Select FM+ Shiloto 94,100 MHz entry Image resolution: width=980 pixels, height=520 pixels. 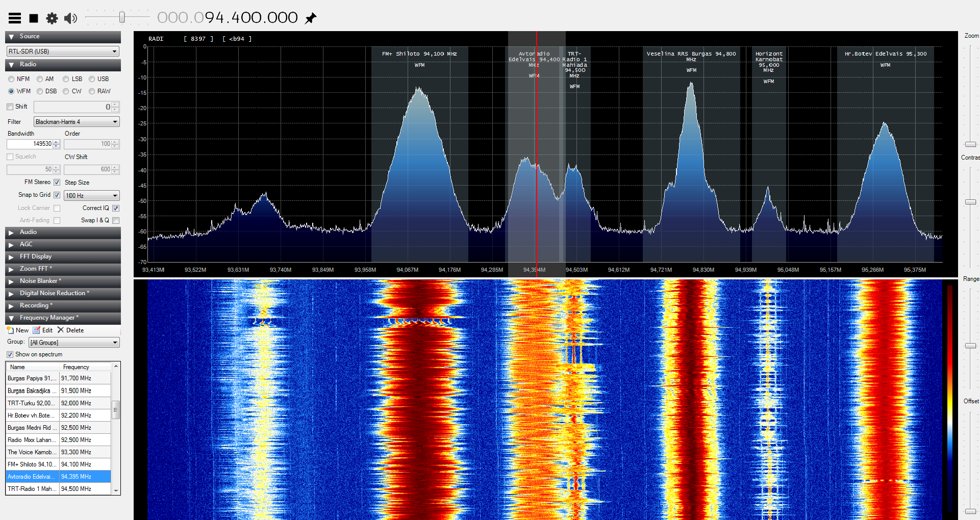[58, 464]
